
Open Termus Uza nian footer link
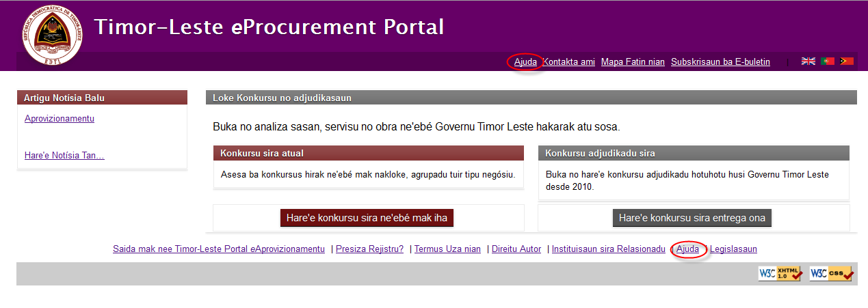tap(447, 249)
